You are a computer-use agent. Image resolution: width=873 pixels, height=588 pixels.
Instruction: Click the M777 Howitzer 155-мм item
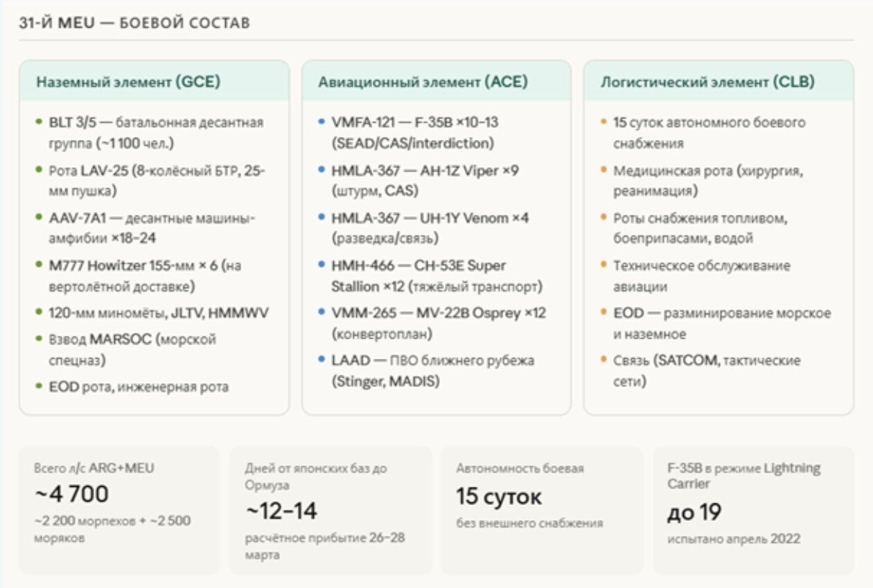(x=145, y=276)
